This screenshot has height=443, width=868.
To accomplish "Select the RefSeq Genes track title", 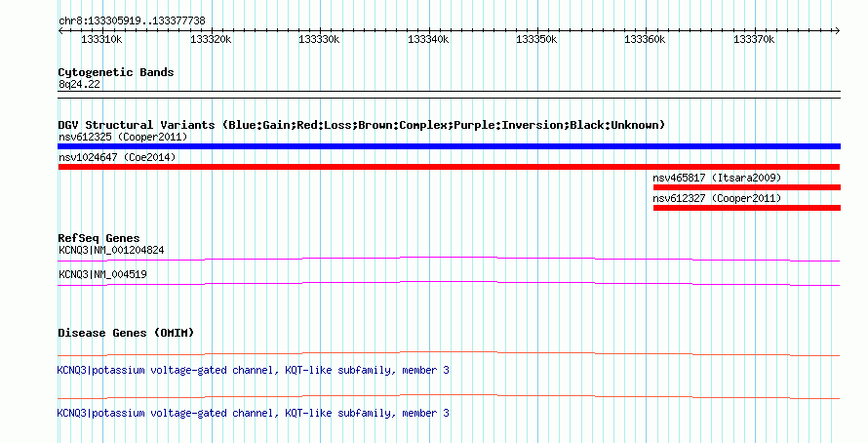I will pyautogui.click(x=99, y=239).
